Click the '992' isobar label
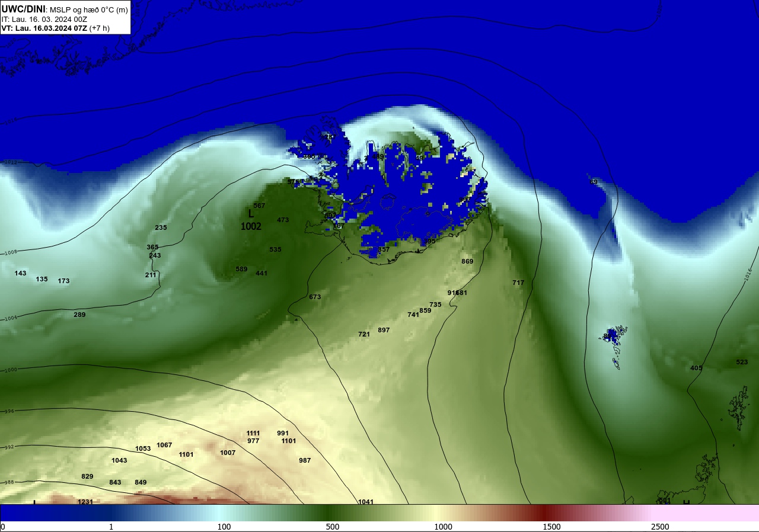The height and width of the screenshot is (532, 759). [x=9, y=447]
